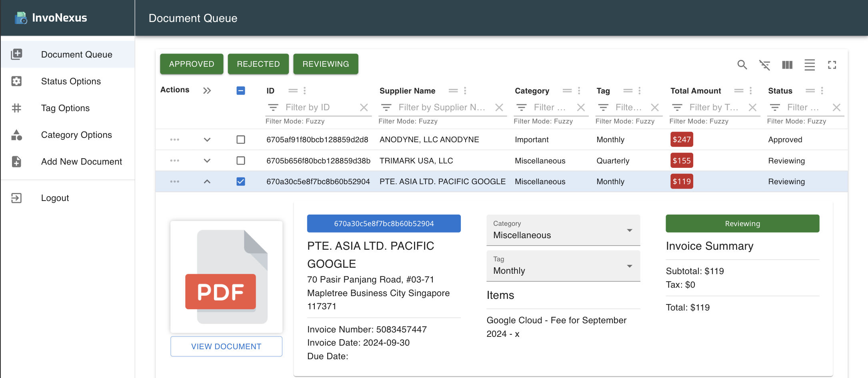This screenshot has height=378, width=868.
Task: Click the ID column drag handle
Action: pyautogui.click(x=293, y=91)
